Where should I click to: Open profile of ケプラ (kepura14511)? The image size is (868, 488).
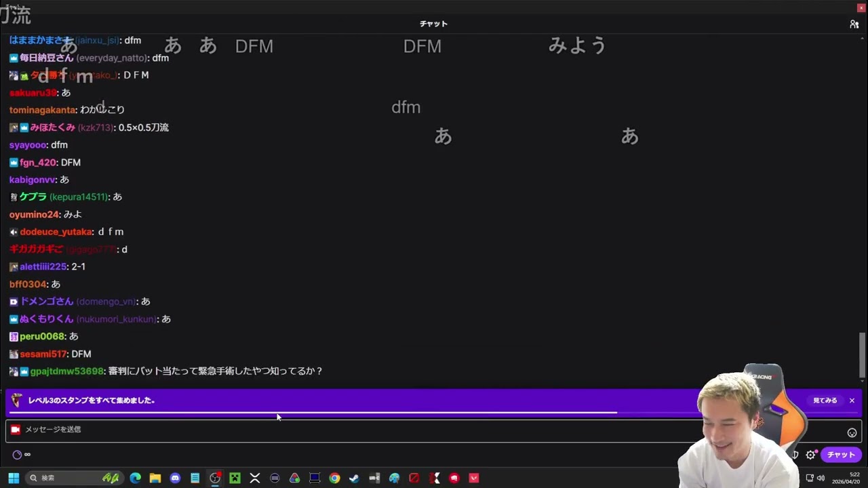64,197
